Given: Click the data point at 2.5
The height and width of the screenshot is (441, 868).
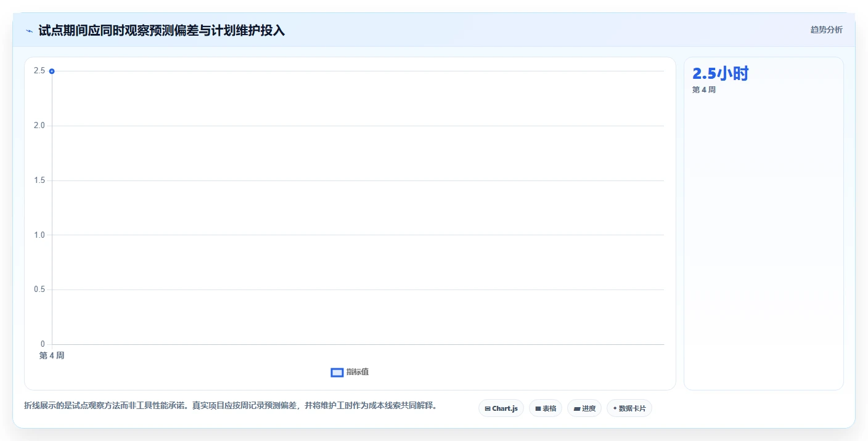Looking at the screenshot, I should click(x=52, y=71).
